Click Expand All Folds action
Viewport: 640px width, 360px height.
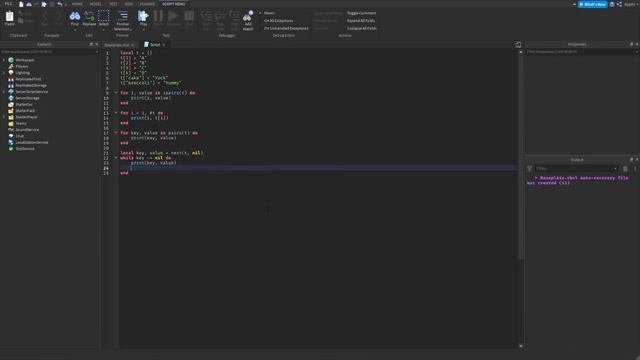(361, 20)
